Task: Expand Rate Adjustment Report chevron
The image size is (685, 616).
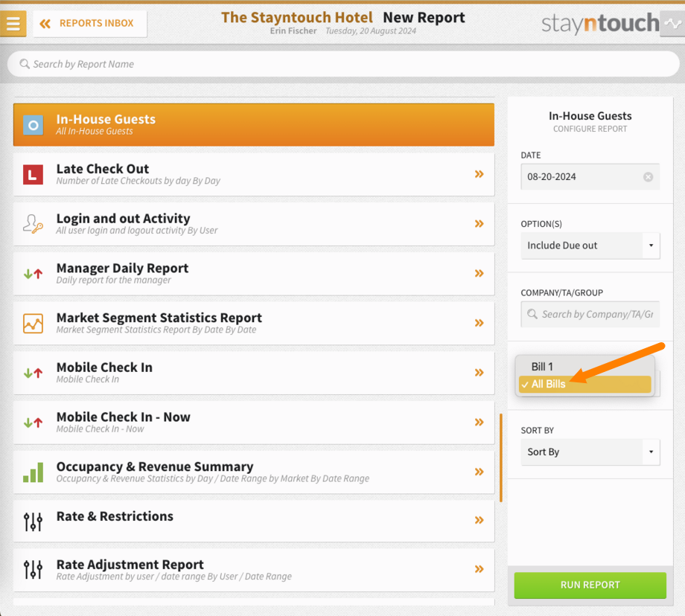Action: pos(479,569)
